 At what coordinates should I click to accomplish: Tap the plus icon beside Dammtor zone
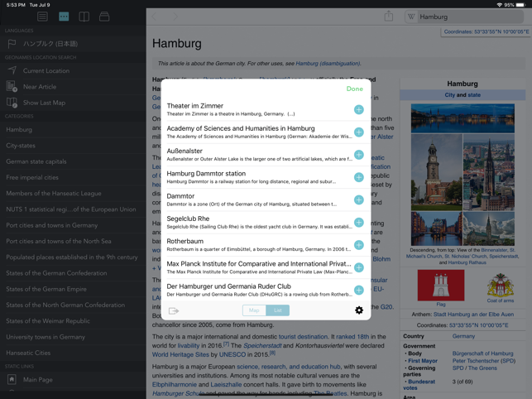358,199
